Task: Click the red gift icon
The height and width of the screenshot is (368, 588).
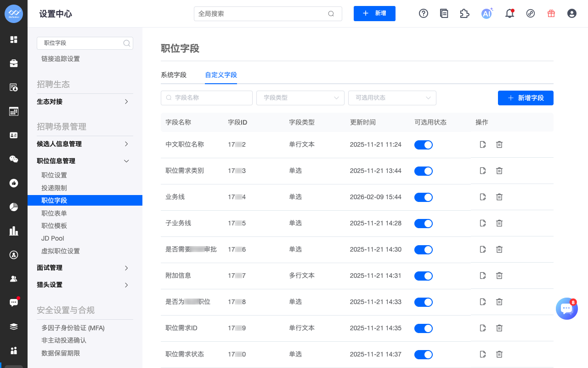Action: click(x=551, y=13)
